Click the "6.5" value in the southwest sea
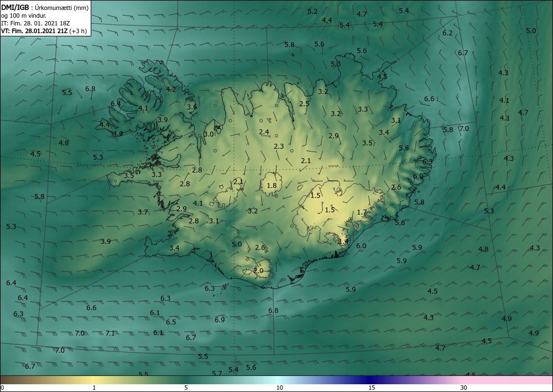 pyautogui.click(x=171, y=322)
